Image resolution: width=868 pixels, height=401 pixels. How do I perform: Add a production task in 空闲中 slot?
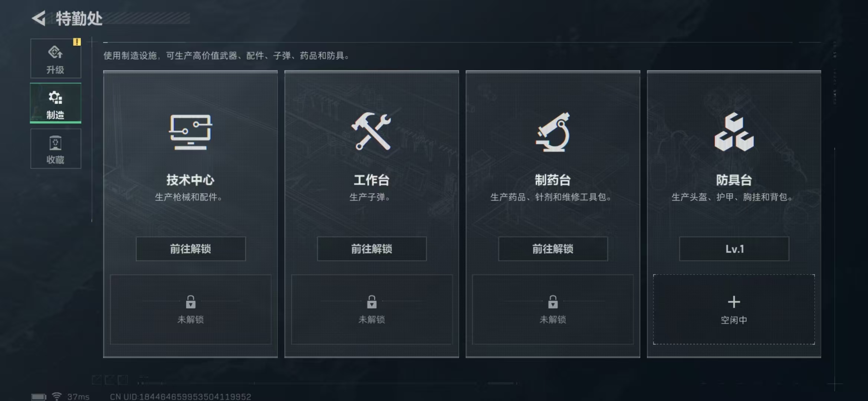tap(734, 309)
